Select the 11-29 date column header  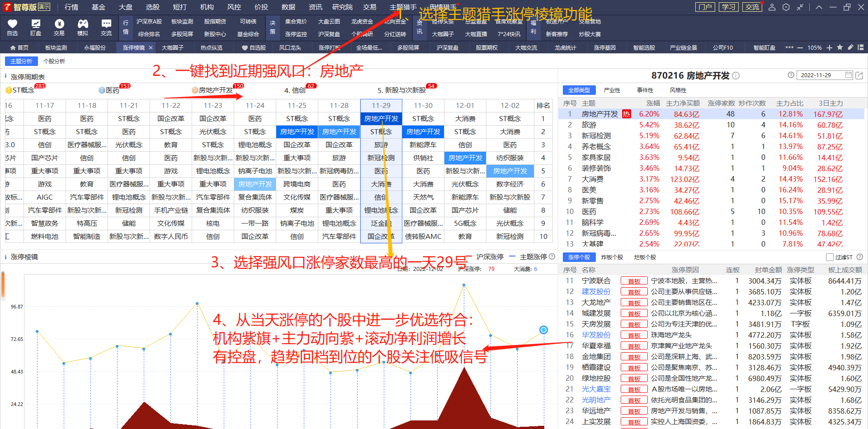pyautogui.click(x=381, y=105)
